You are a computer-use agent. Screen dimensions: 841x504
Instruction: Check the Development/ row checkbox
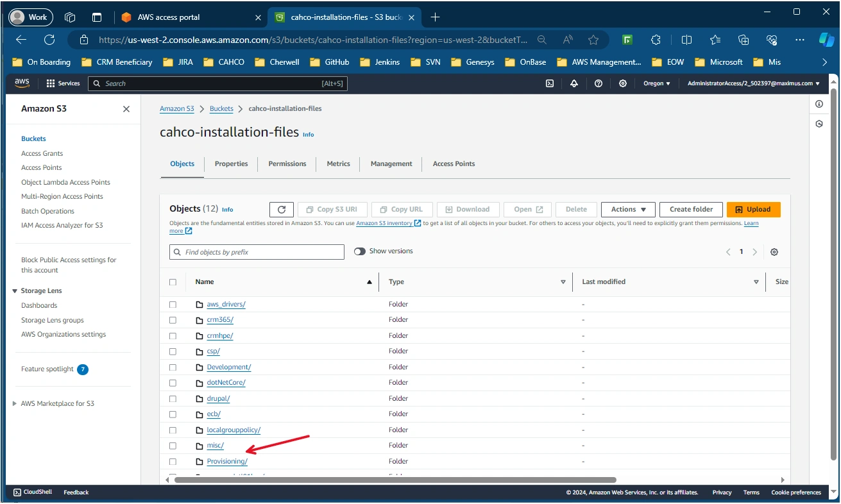[x=173, y=367]
